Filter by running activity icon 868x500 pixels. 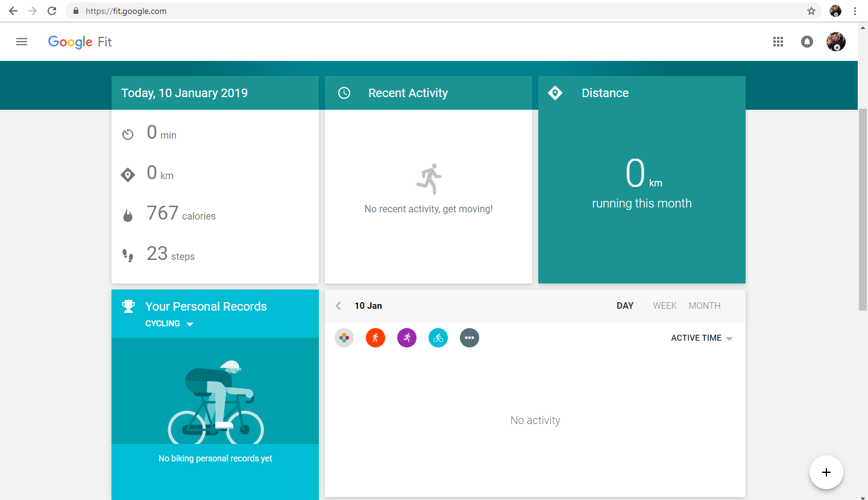pyautogui.click(x=407, y=338)
